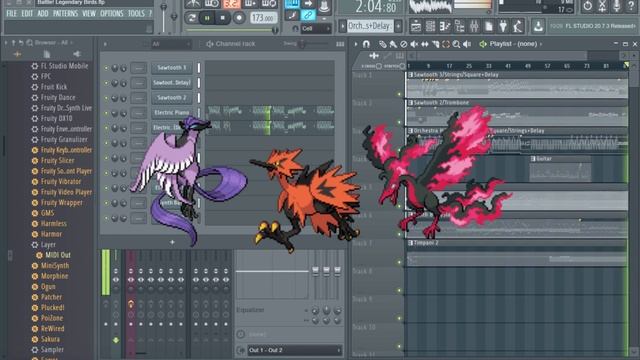Open the Browser view toolbar icon
This screenshot has width=640, height=360.
point(460,26)
